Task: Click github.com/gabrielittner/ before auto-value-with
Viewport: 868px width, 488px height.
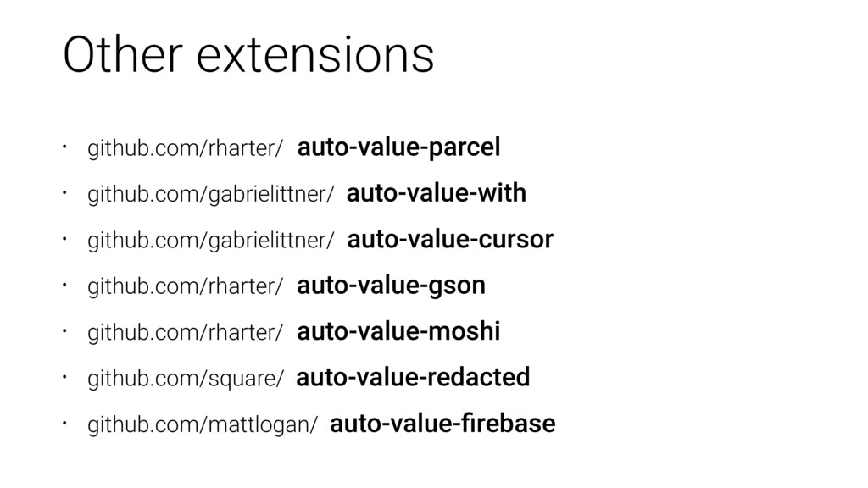Action: [x=211, y=194]
